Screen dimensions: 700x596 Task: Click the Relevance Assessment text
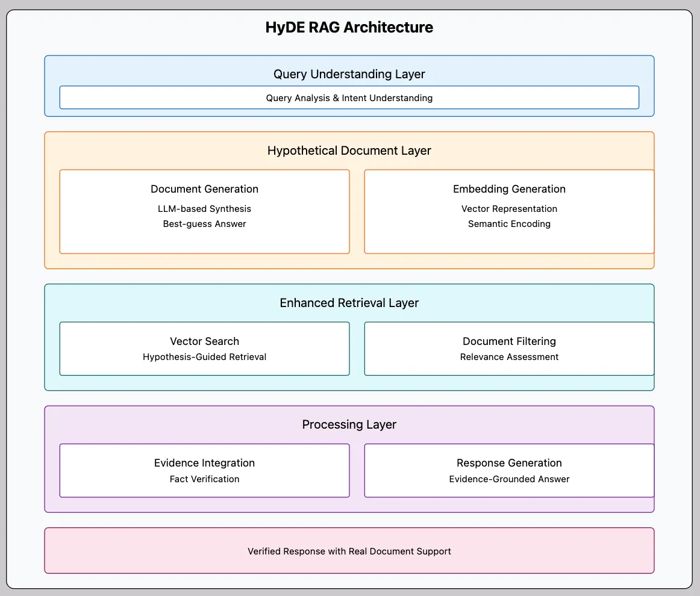tap(509, 356)
